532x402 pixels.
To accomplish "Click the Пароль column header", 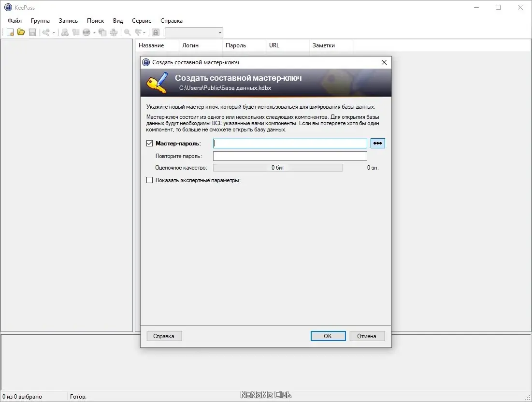I will (x=244, y=45).
